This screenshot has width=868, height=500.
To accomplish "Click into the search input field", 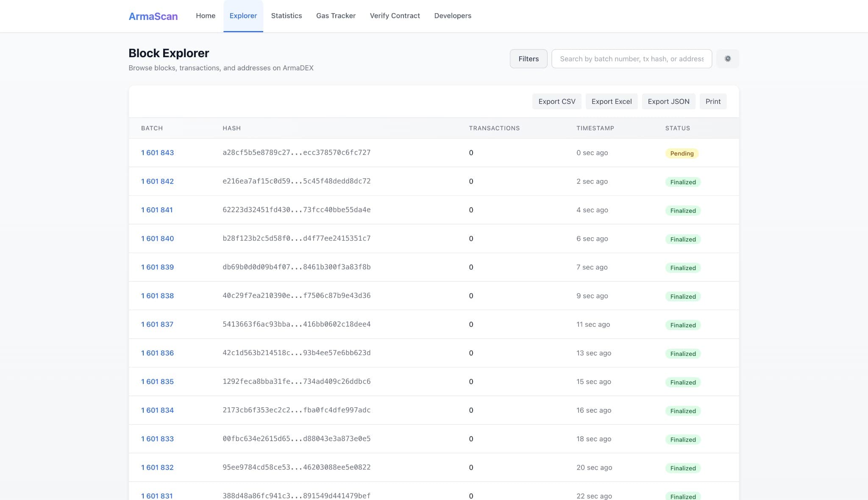I will point(632,58).
